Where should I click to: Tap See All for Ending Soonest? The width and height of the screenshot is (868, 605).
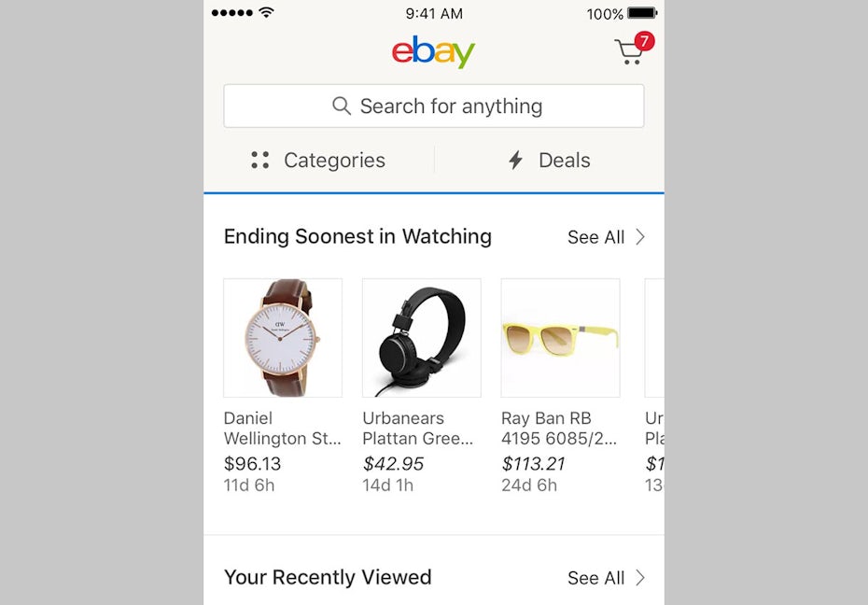tap(595, 237)
